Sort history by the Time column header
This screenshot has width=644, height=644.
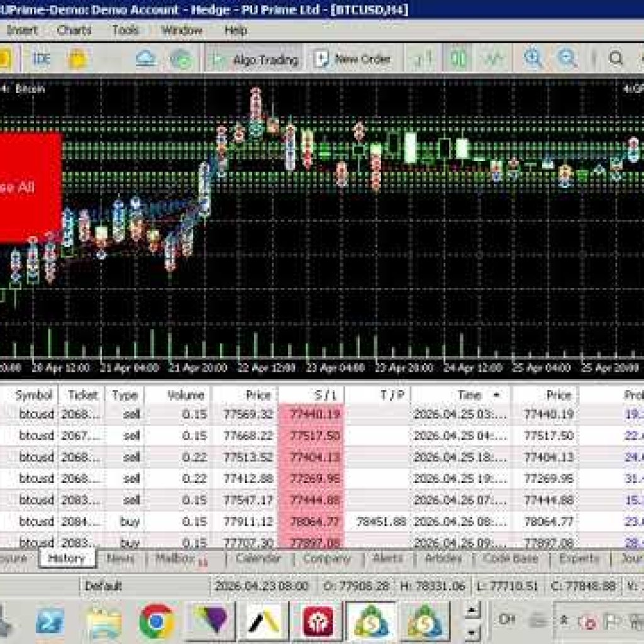click(x=469, y=396)
